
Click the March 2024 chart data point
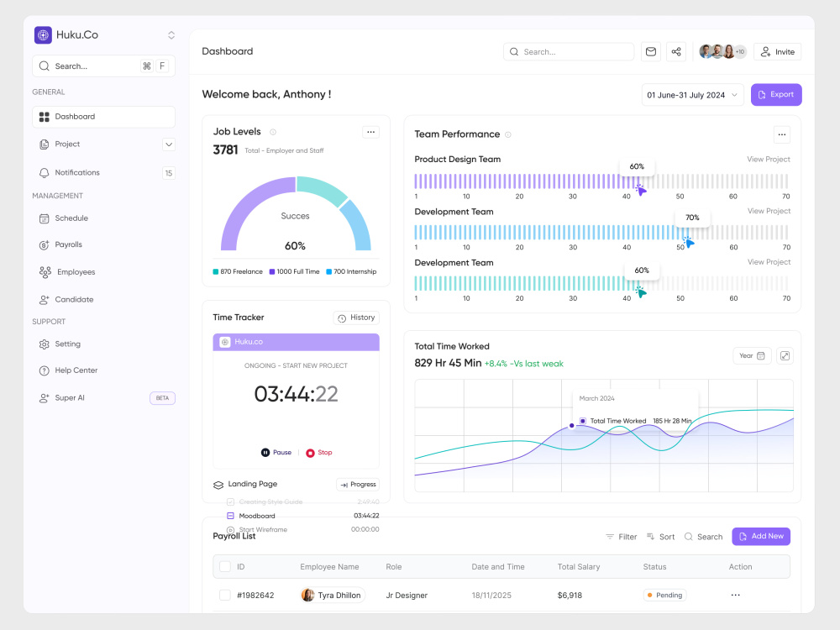pos(571,425)
